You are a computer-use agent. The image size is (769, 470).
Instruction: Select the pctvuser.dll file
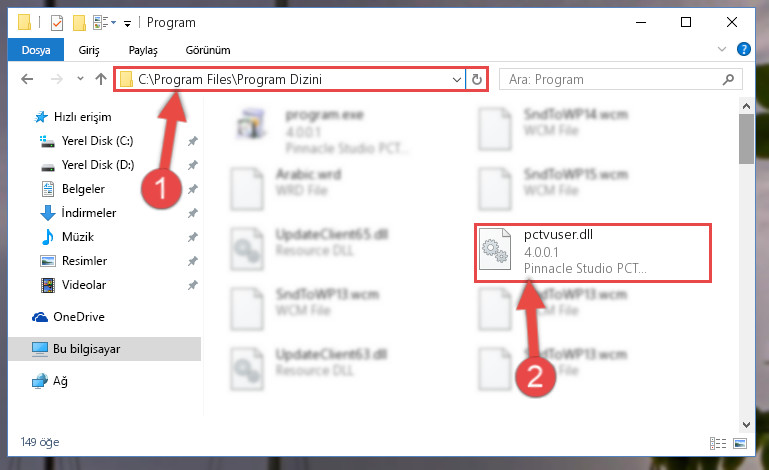[592, 253]
